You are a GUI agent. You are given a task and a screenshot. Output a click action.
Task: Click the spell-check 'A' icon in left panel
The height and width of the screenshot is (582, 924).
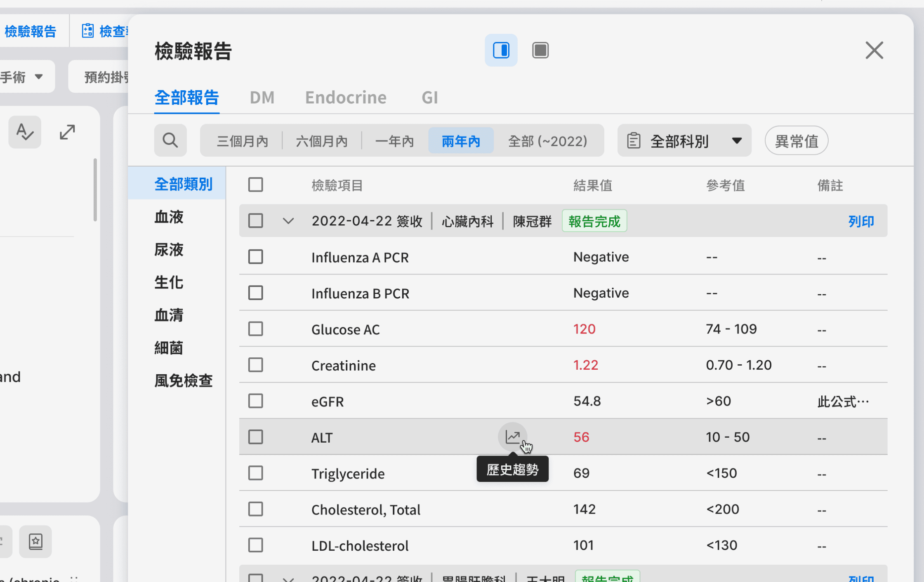(x=25, y=132)
